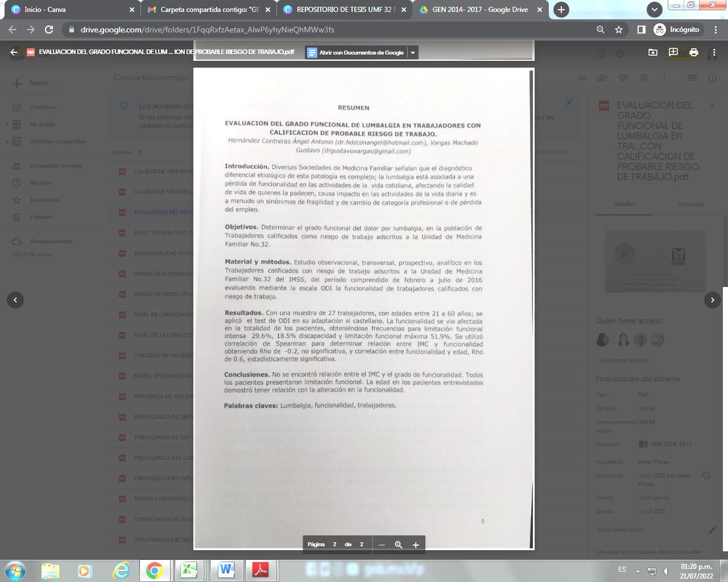Click the preview eye icon in toolbar

tap(623, 78)
